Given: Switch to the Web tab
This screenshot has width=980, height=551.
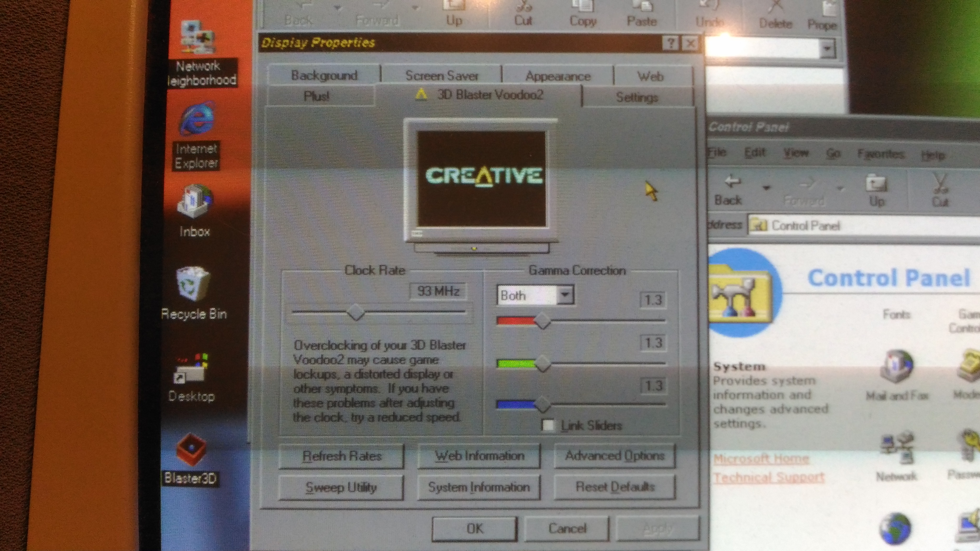Looking at the screenshot, I should tap(651, 77).
